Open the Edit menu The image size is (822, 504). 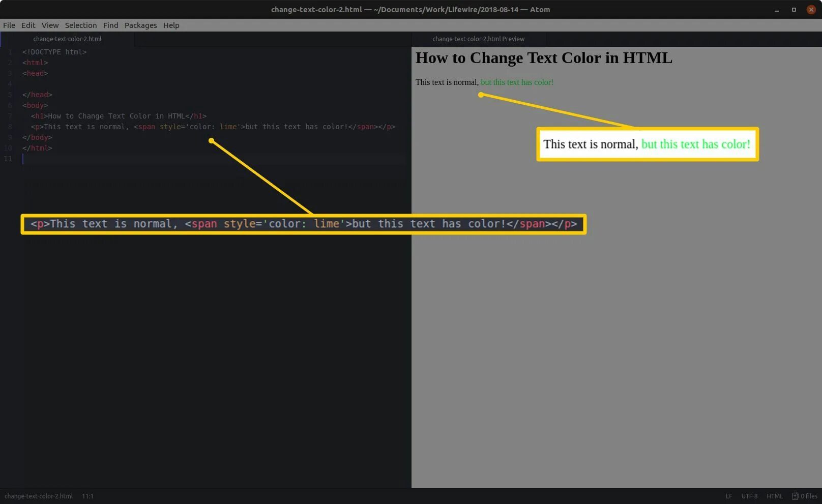point(28,25)
